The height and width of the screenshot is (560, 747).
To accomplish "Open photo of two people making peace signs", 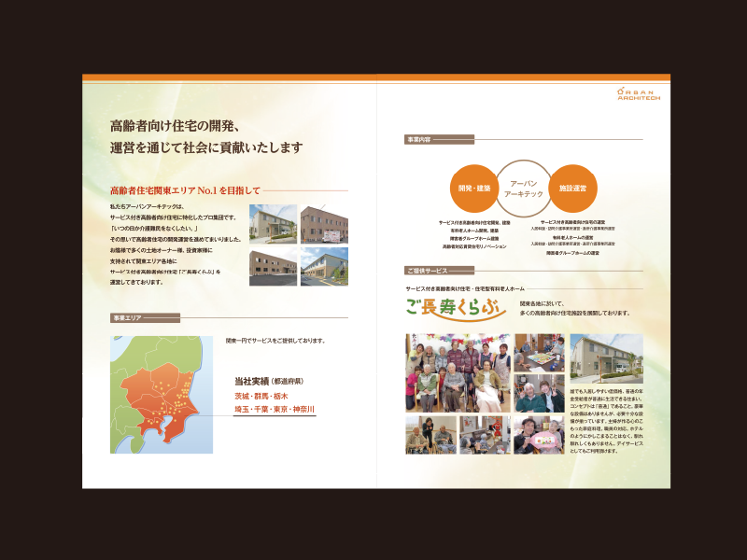I will click(540, 393).
